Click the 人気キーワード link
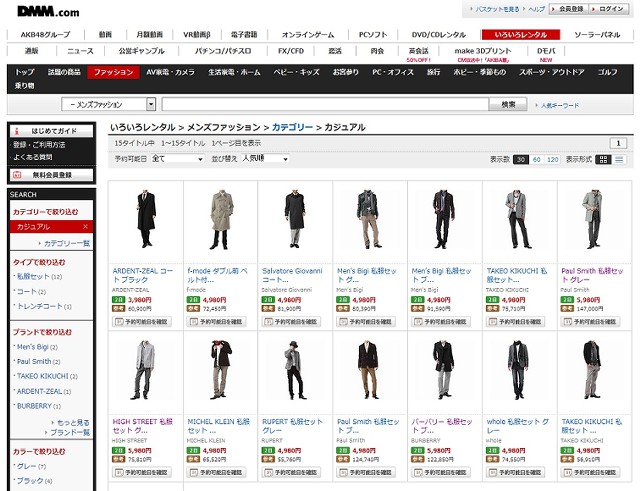640x491 pixels. (x=560, y=105)
